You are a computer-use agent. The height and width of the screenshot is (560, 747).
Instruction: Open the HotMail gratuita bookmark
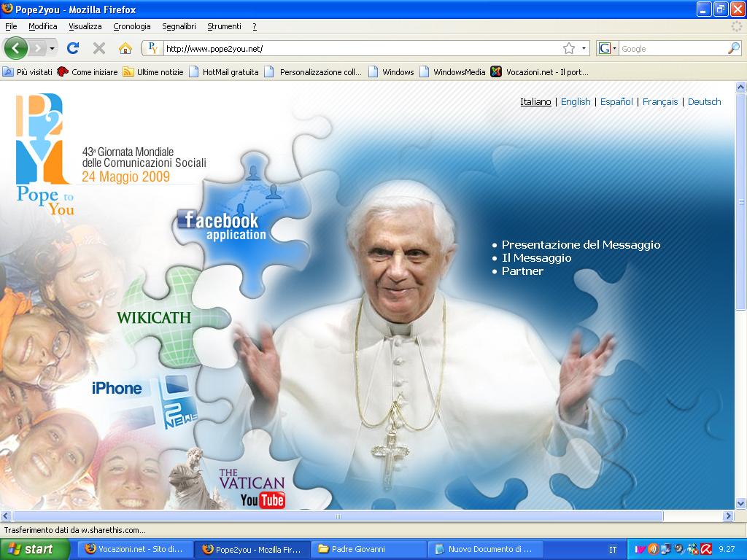[224, 72]
